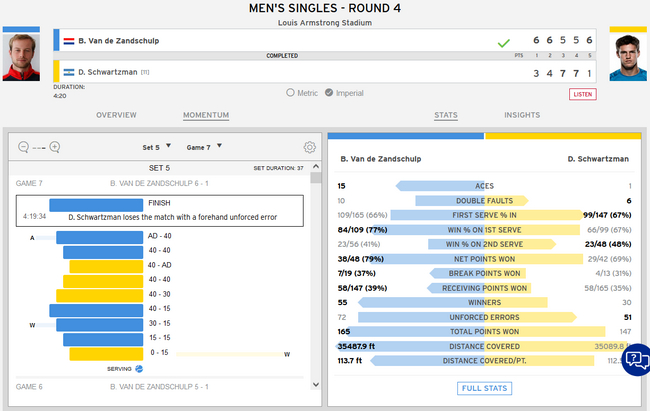
Task: Select the Imperial units radio button
Action: coord(329,92)
